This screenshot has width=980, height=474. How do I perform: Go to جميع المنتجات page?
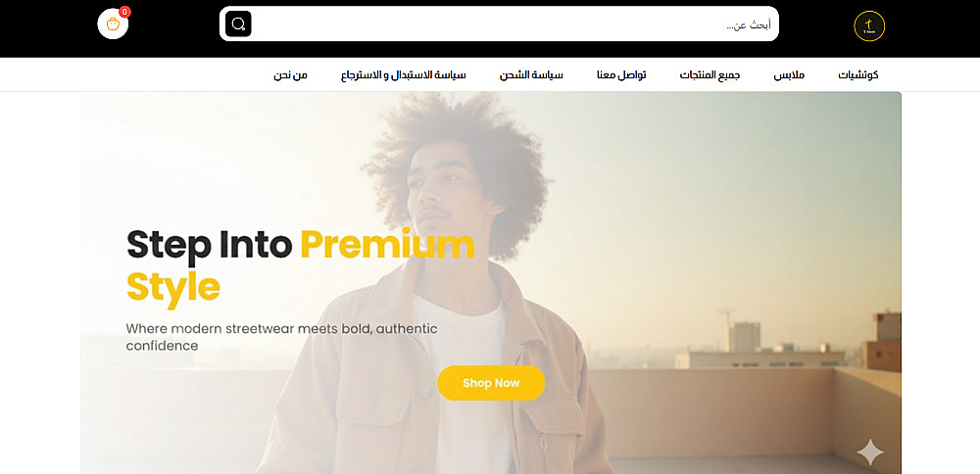click(710, 75)
